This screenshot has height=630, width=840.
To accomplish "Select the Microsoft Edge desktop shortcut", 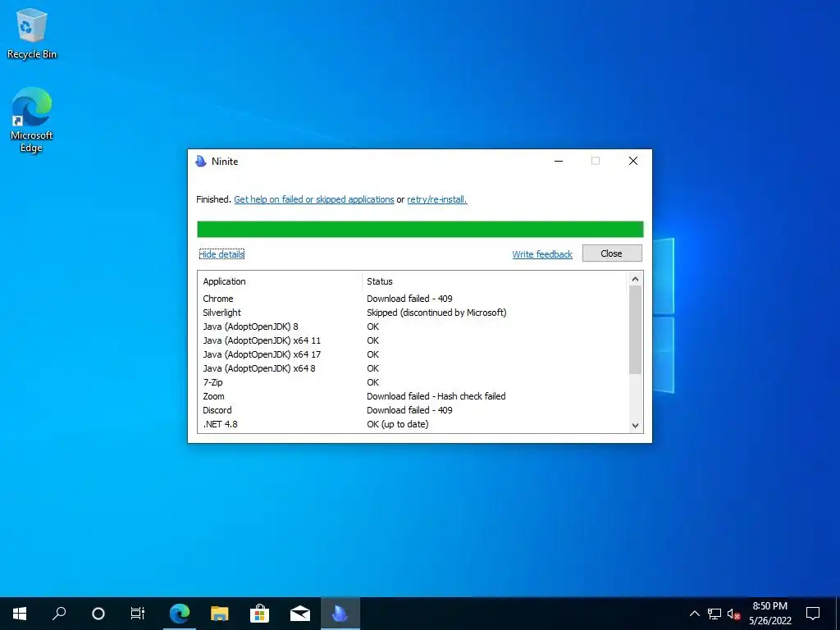I will pos(32,120).
